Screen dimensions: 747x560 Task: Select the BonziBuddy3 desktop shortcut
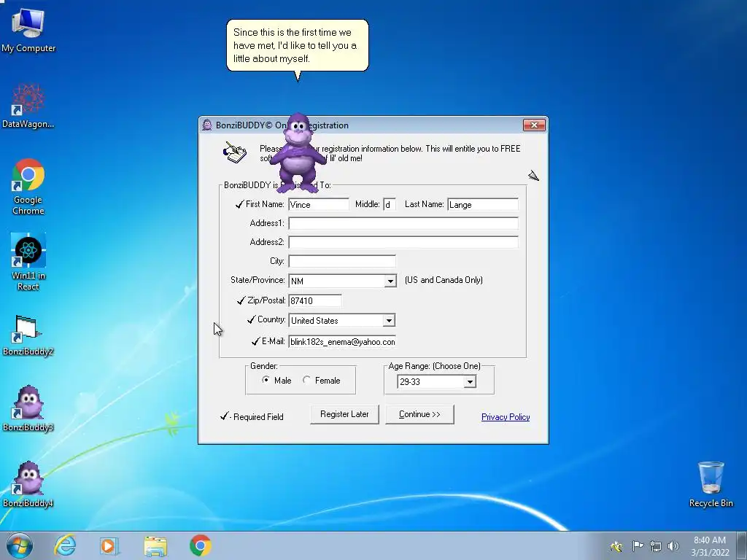click(x=28, y=408)
